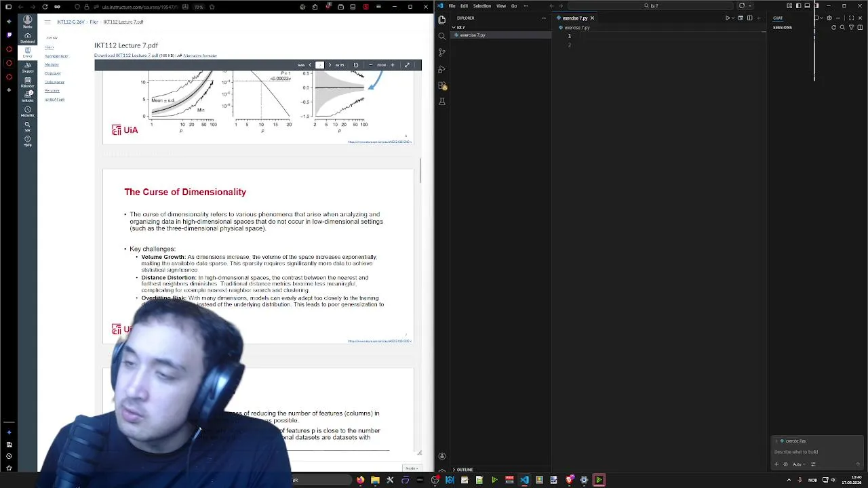This screenshot has width=868, height=488.
Task: Customize layout button in VS Code title bar
Action: click(x=789, y=5)
